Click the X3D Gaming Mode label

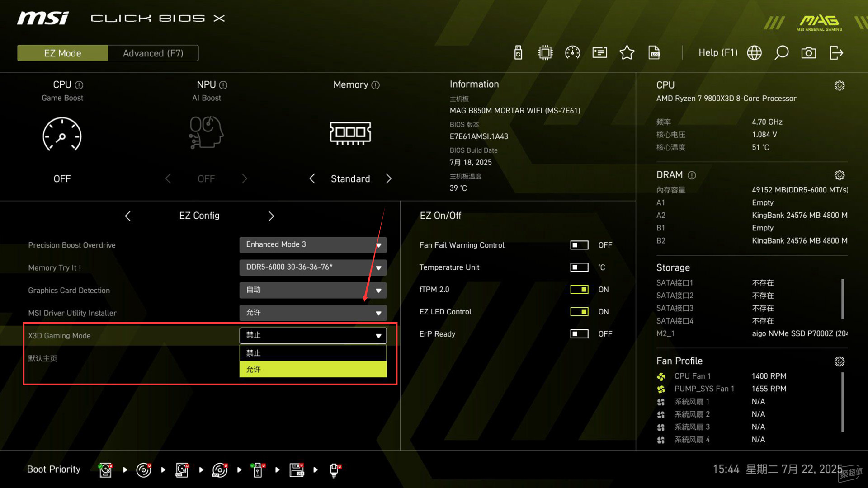point(59,336)
